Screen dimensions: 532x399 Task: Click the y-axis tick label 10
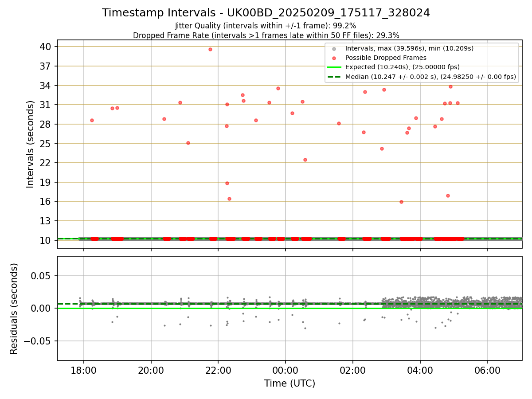coord(45,240)
